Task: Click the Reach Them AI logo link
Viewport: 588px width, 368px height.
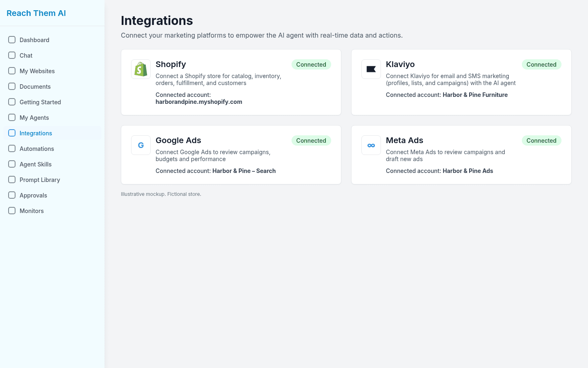Action: (x=36, y=13)
